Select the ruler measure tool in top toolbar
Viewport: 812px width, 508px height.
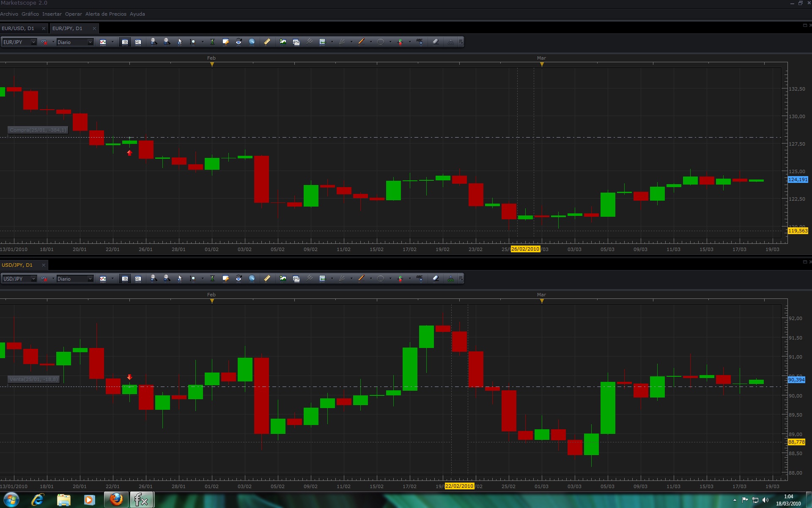267,41
